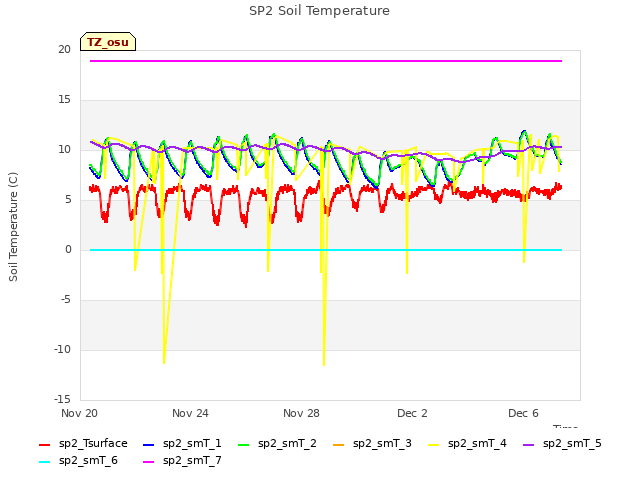
Task: Click the Nov 20 x-axis tick label
Action: (79, 413)
